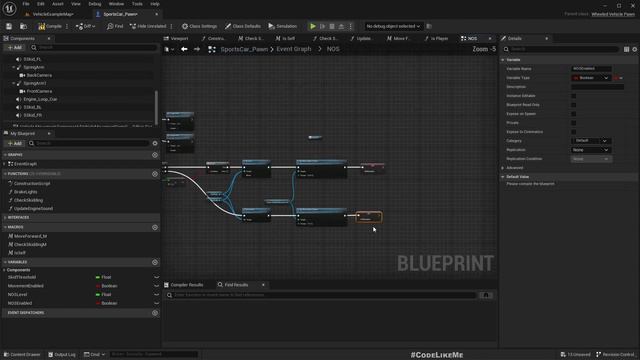Toggle visibility of MovementEnabled variable
This screenshot has height=360, width=640.
coord(156,286)
